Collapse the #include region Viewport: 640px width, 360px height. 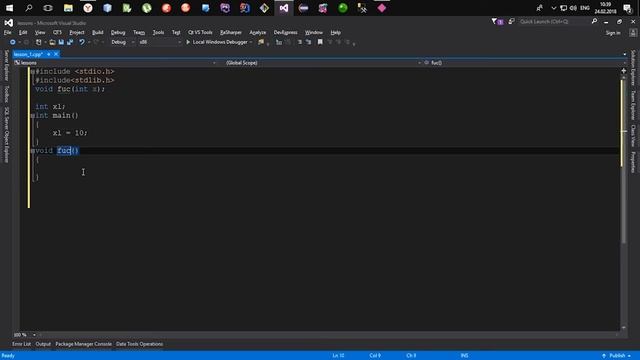pyautogui.click(x=33, y=72)
